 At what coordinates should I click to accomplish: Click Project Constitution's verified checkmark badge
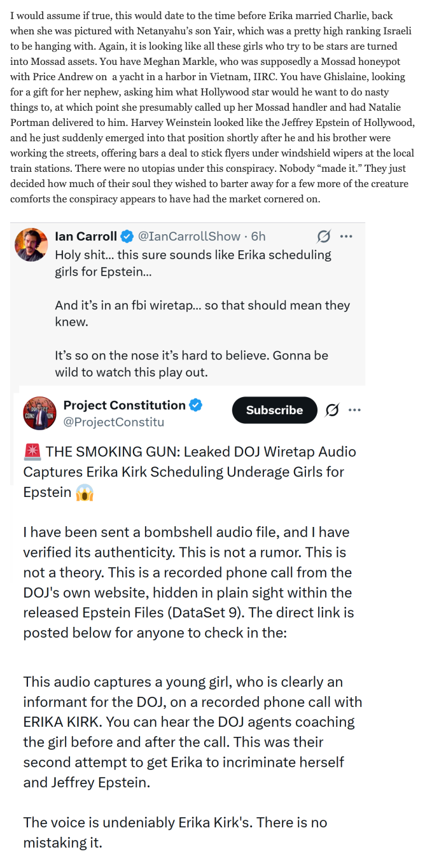(197, 405)
